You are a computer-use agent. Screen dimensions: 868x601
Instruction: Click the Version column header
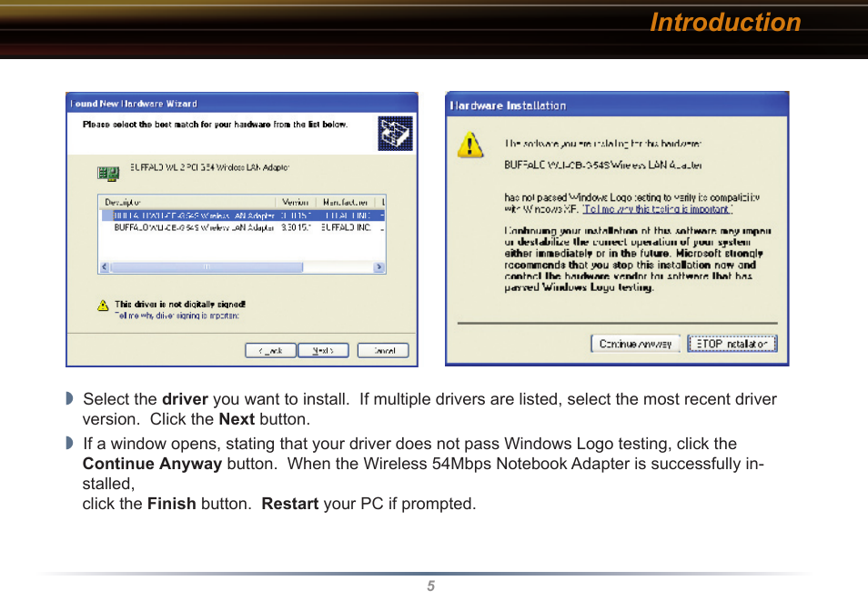click(x=296, y=202)
